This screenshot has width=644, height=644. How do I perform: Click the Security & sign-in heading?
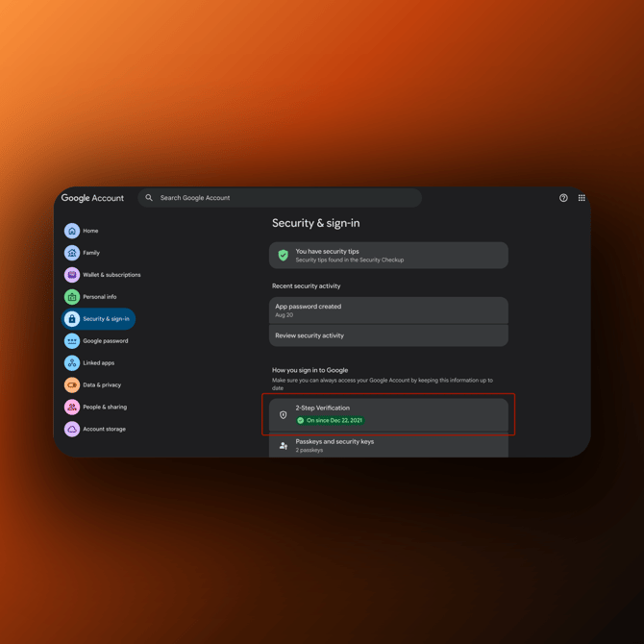click(x=316, y=223)
